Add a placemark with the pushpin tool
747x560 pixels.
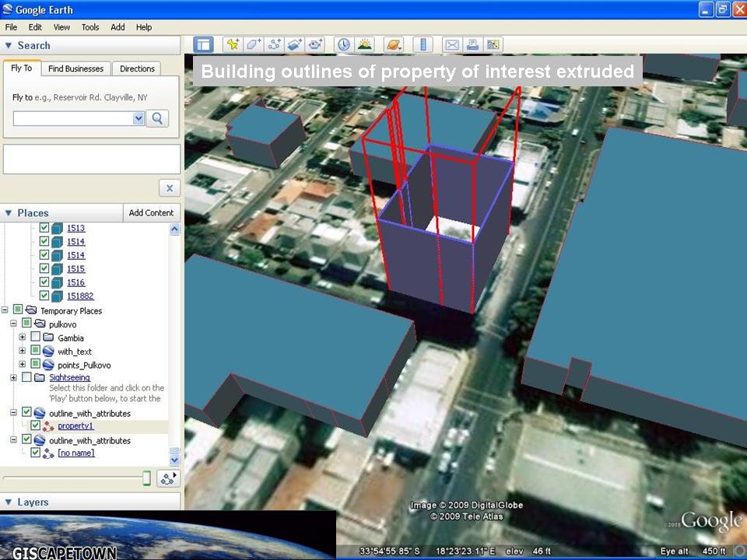[233, 45]
